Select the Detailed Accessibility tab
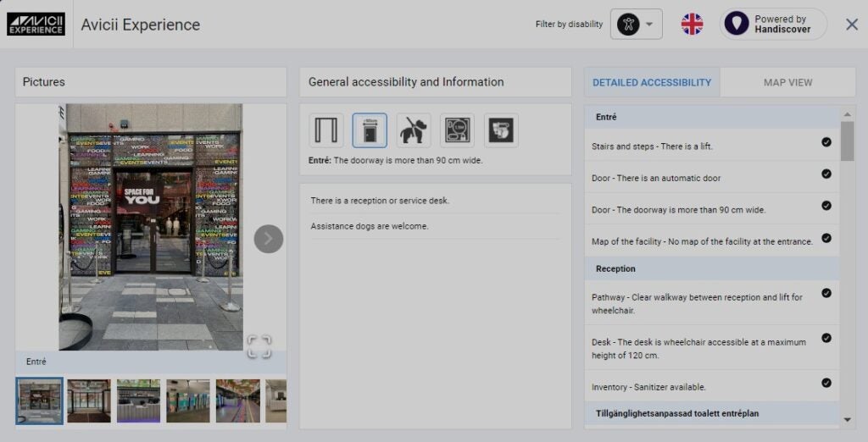 (652, 82)
